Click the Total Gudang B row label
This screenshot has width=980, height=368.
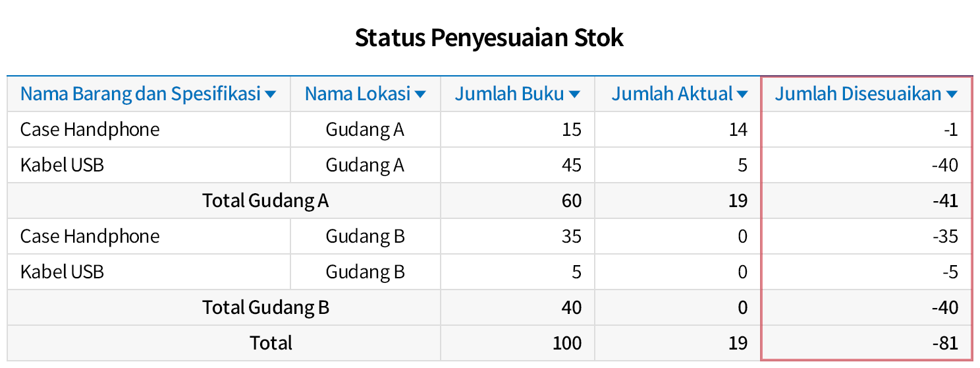pos(265,307)
